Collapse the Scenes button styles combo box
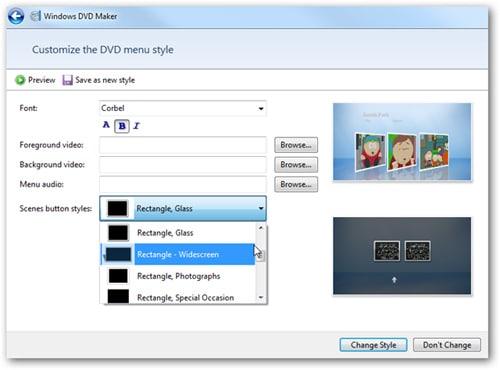Viewport: 500px width, 370px height. click(x=183, y=209)
